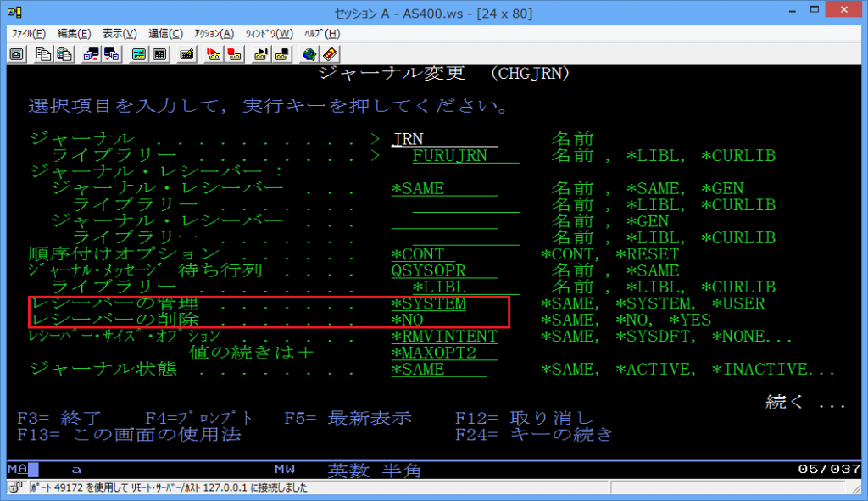Click the MW status indicator
The height and width of the screenshot is (501, 868).
[x=285, y=470]
